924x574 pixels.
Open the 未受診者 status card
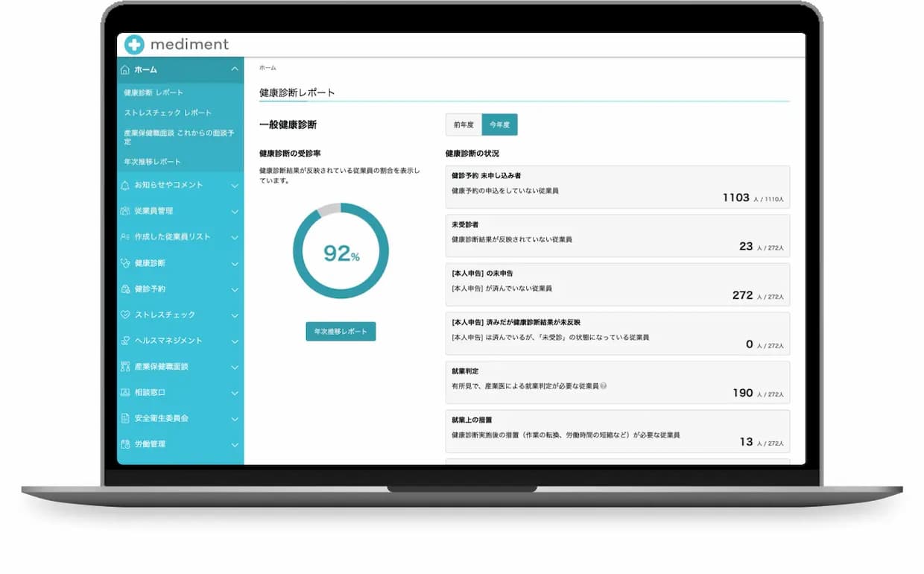pyautogui.click(x=617, y=236)
